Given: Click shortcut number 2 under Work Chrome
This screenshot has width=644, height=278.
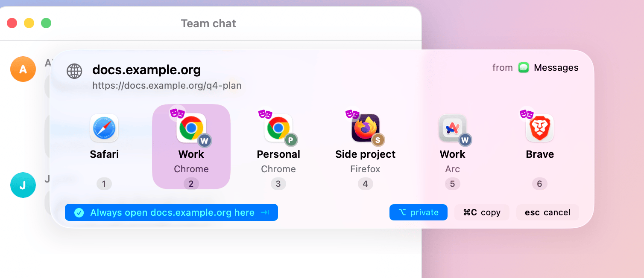Looking at the screenshot, I should (x=191, y=184).
